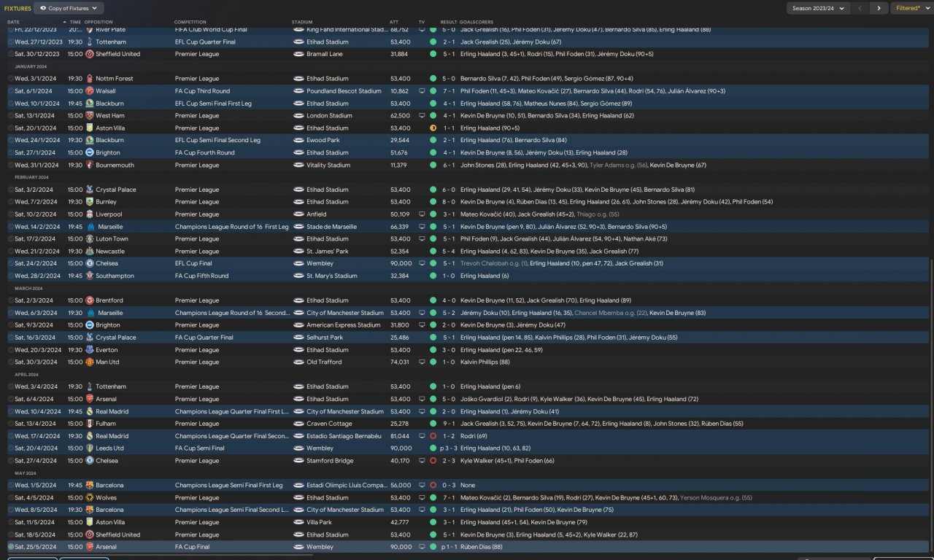
Task: Open the 9 - 1 result against Fulham
Action: tap(449, 424)
